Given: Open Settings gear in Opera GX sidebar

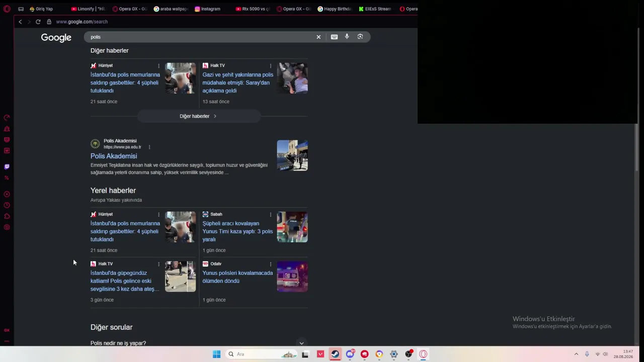Looking at the screenshot, I should coord(7,227).
